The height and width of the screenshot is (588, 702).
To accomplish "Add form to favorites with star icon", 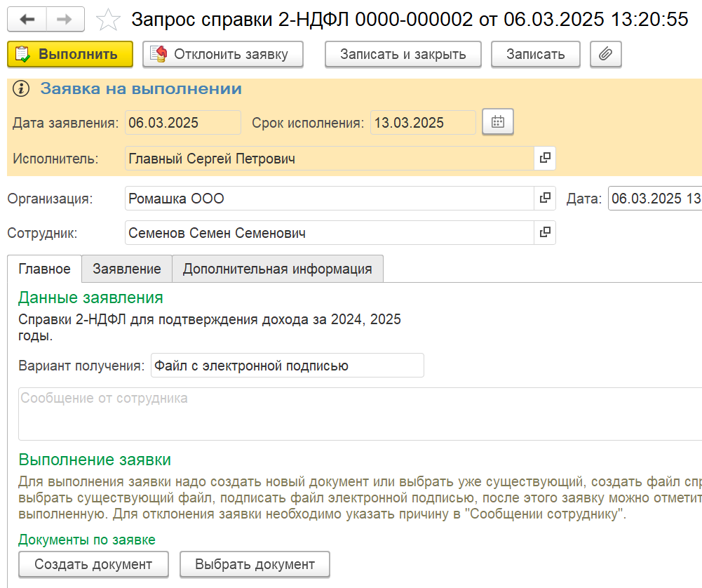I will coord(108,20).
